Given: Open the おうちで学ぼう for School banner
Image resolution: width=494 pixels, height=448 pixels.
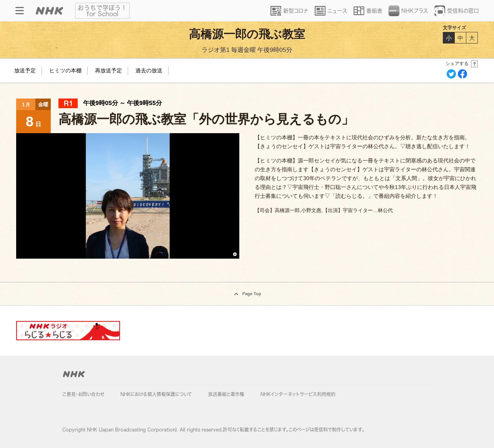Looking at the screenshot, I should (102, 11).
